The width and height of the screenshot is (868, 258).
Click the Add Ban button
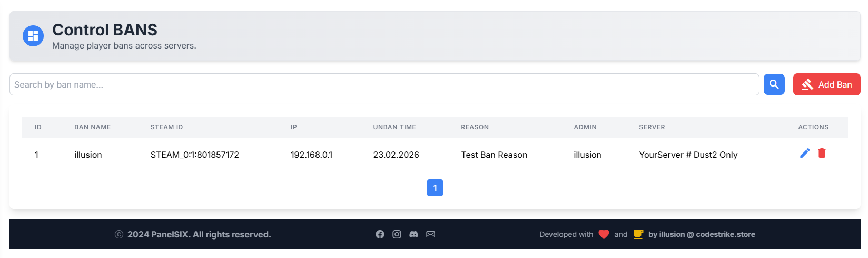coord(826,84)
